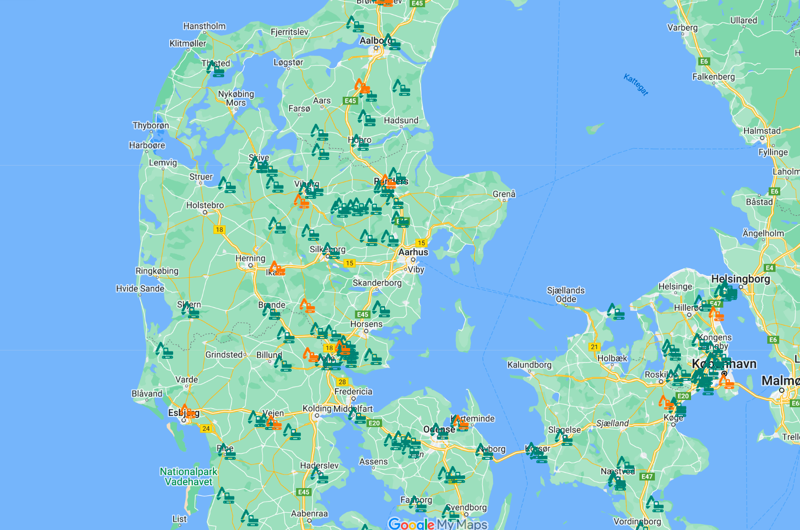Click the Aarhus city label
The height and width of the screenshot is (530, 800).
tap(413, 253)
